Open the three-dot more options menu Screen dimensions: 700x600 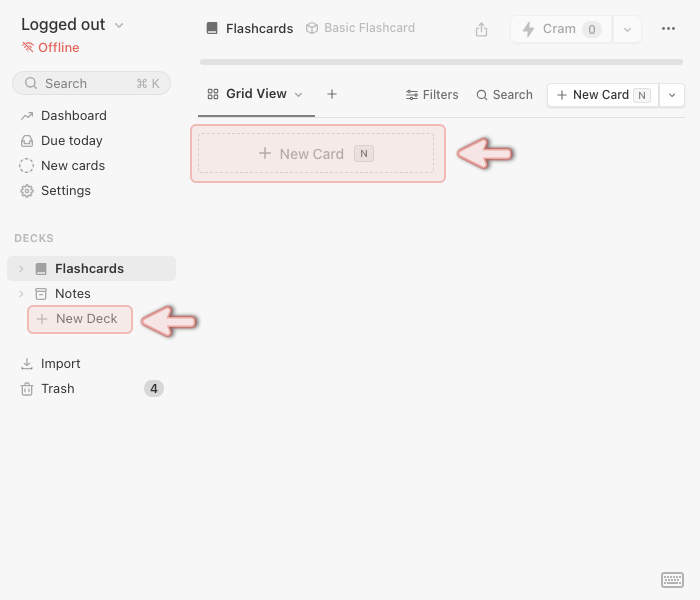tap(668, 29)
